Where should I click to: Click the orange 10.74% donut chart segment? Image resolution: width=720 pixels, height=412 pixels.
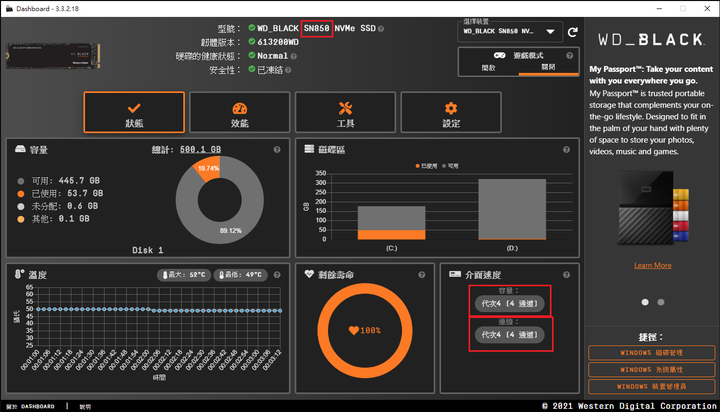click(x=207, y=169)
